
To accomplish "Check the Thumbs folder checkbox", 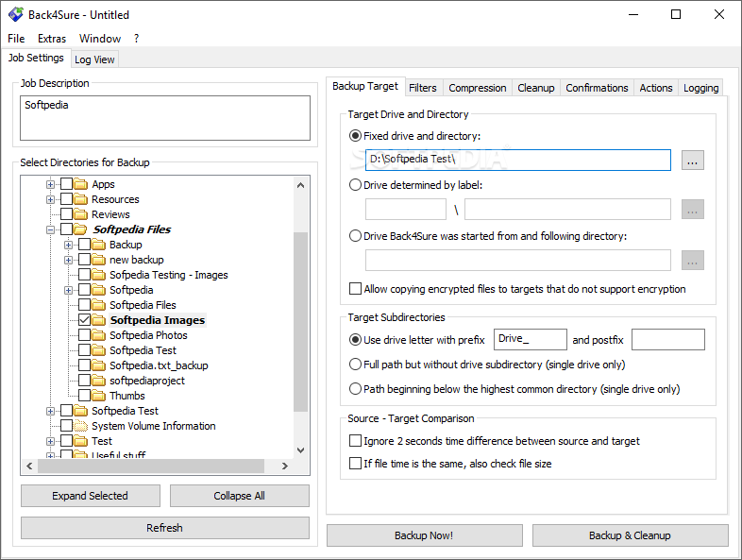I will pos(85,396).
